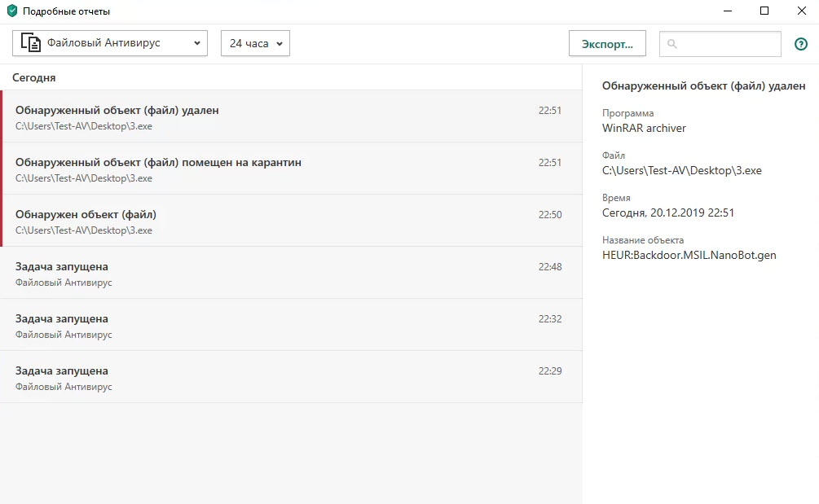The image size is (819, 504).
Task: Click the file path in the details panel
Action: [x=681, y=170]
